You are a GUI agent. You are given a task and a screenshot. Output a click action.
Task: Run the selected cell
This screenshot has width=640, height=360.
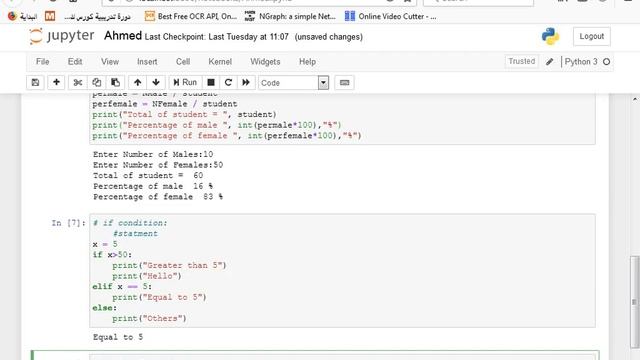tap(185, 82)
